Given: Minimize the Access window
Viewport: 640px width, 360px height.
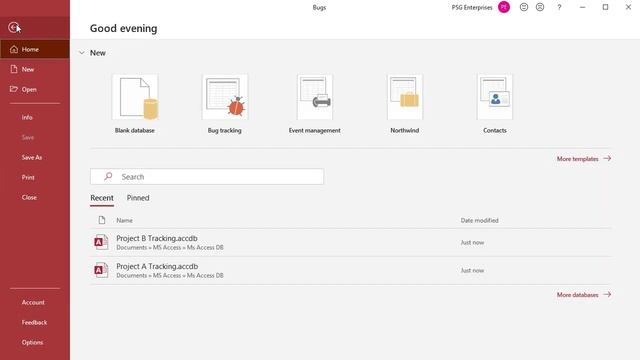Looking at the screenshot, I should [582, 7].
